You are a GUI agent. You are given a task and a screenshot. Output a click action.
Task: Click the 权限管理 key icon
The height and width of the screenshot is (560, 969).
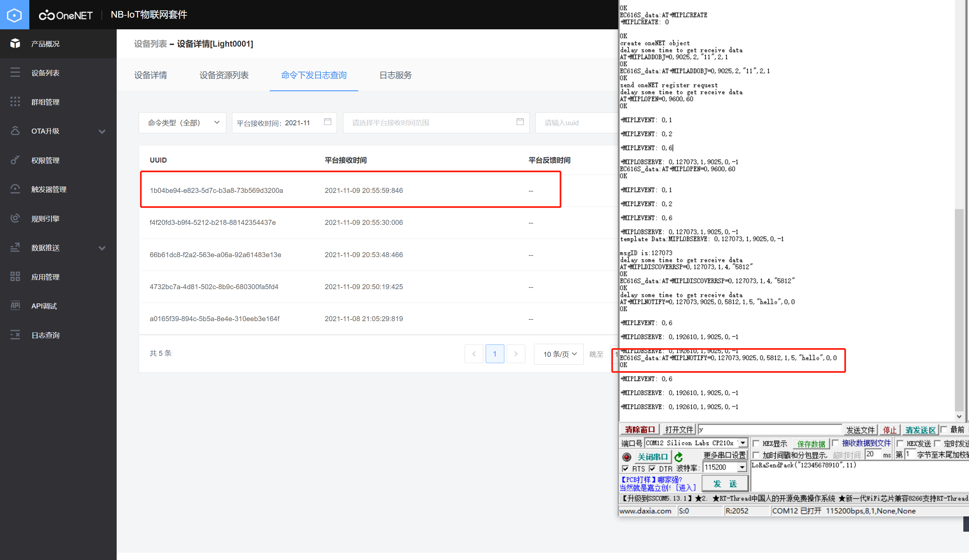point(45,160)
